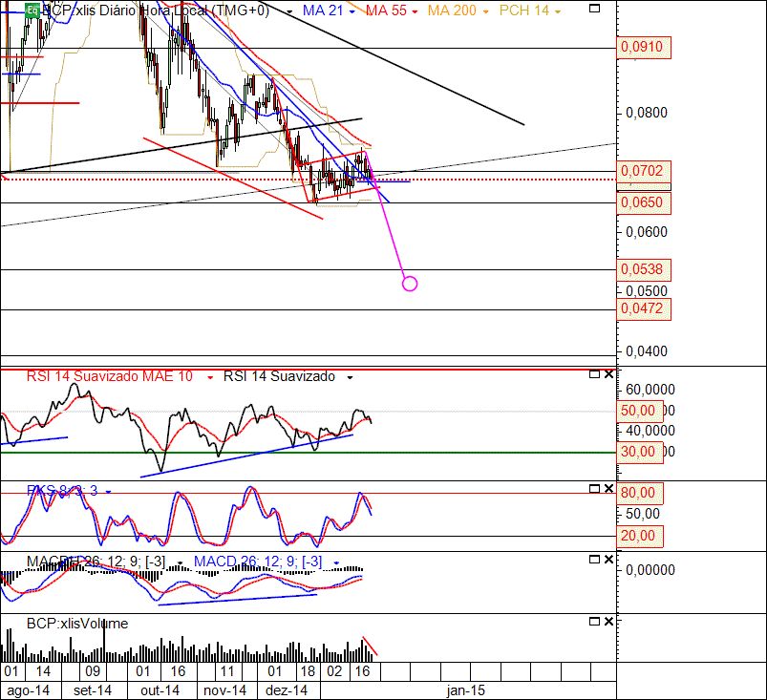The width and height of the screenshot is (767, 700).
Task: Click the MA 21 indicator label
Action: click(x=323, y=11)
